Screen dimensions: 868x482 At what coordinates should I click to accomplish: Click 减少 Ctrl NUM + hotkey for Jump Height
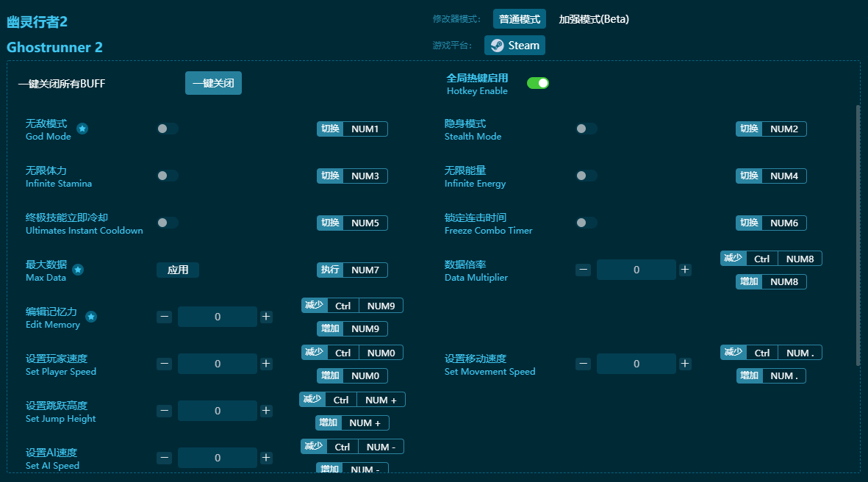352,400
